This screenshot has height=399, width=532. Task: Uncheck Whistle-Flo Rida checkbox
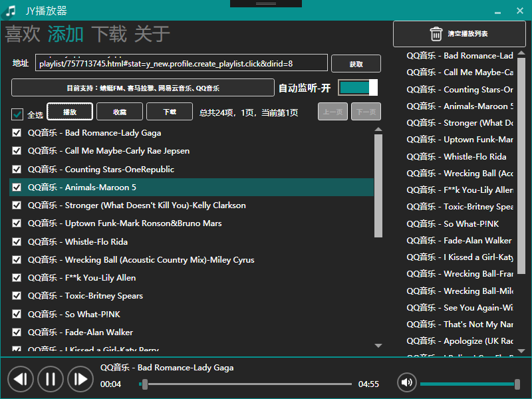[x=17, y=241]
